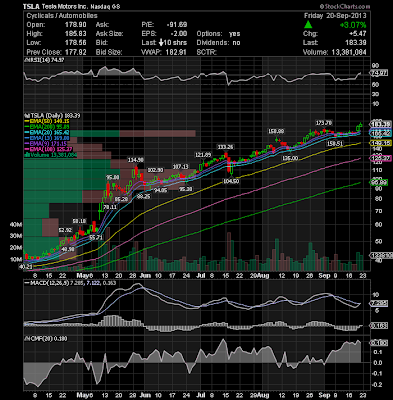Viewport: 393px width, 400px height.
Task: Select the Low value 178.56
Action: click(x=75, y=43)
